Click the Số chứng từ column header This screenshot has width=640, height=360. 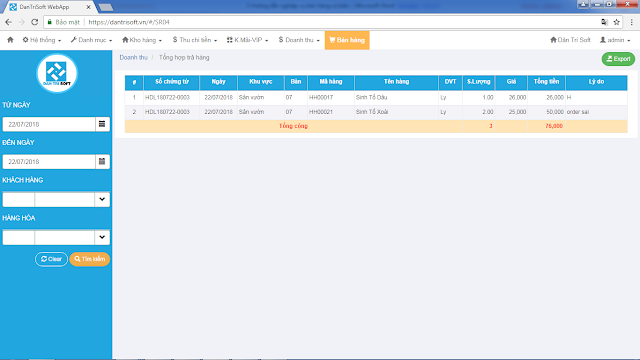click(x=172, y=82)
